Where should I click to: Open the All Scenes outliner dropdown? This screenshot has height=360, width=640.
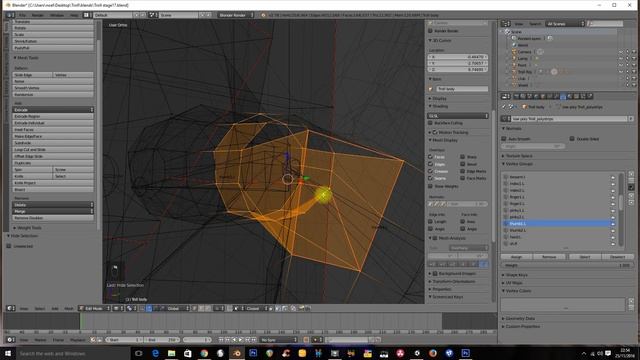565,24
